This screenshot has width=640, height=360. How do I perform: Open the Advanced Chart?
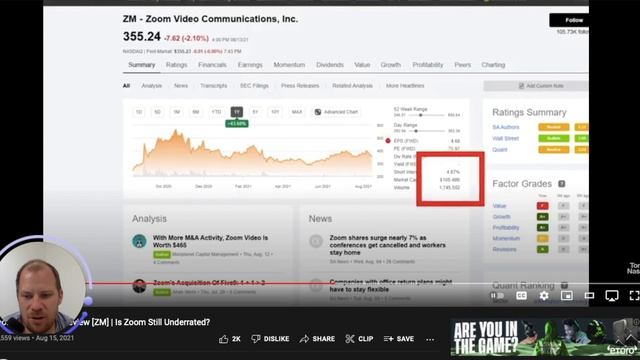(x=336, y=112)
